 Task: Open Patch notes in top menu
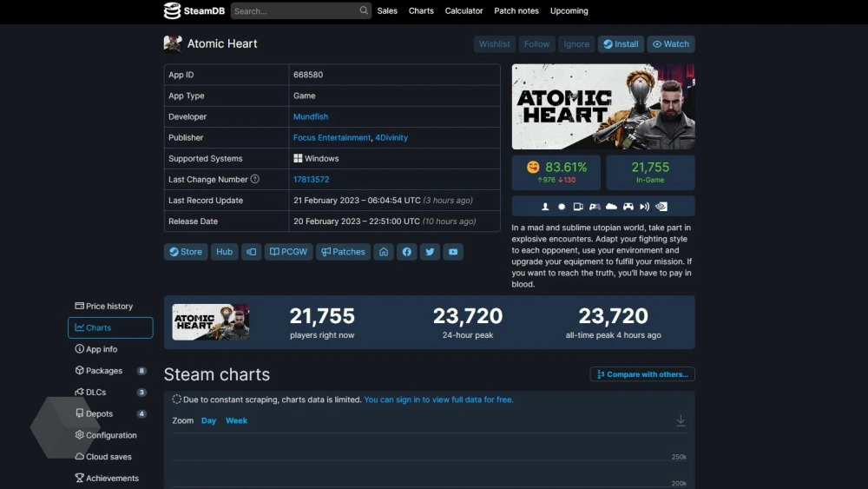[516, 10]
